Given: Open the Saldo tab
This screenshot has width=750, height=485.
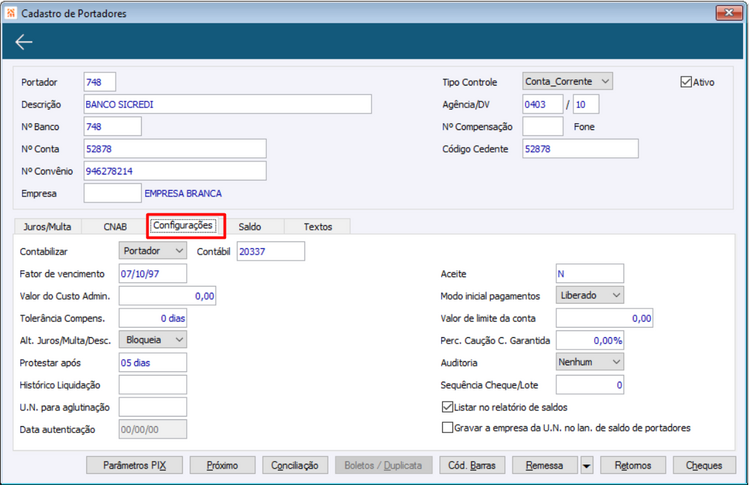Looking at the screenshot, I should pyautogui.click(x=250, y=226).
